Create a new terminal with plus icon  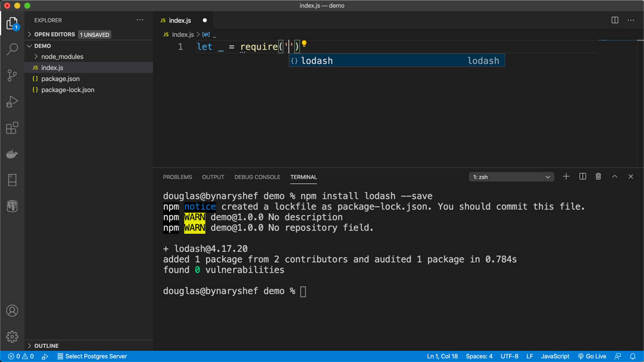566,176
